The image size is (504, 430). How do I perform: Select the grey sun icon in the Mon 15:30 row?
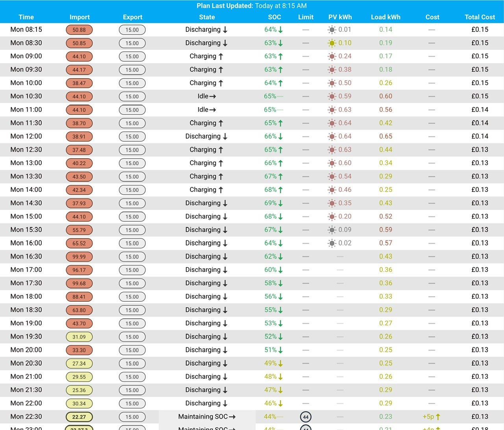(x=332, y=230)
